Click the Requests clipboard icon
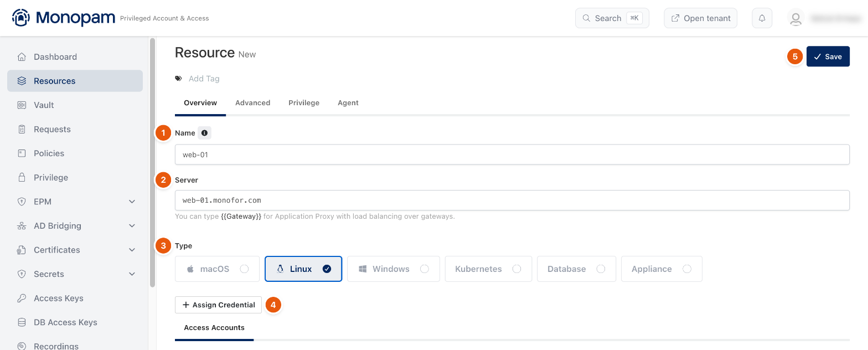 [22, 129]
